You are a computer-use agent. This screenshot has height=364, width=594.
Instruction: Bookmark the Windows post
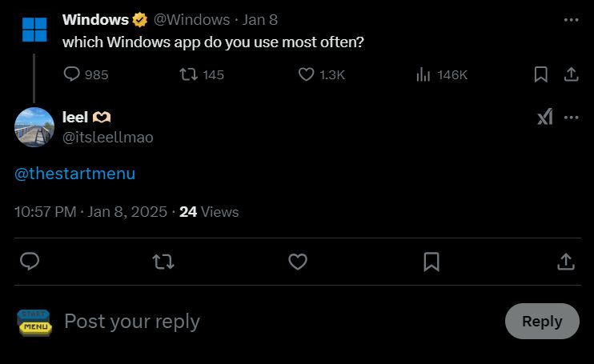point(541,74)
